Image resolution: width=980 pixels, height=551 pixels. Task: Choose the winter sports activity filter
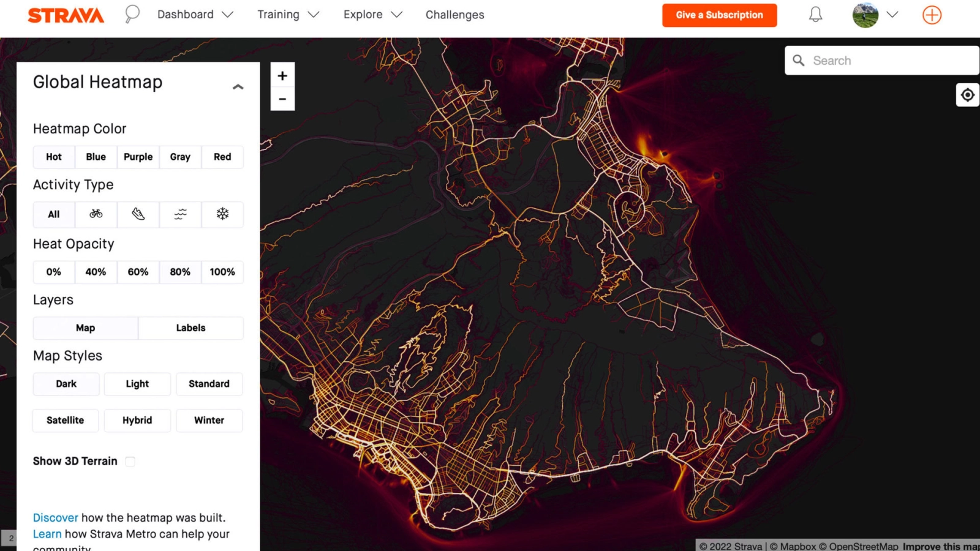pos(222,214)
